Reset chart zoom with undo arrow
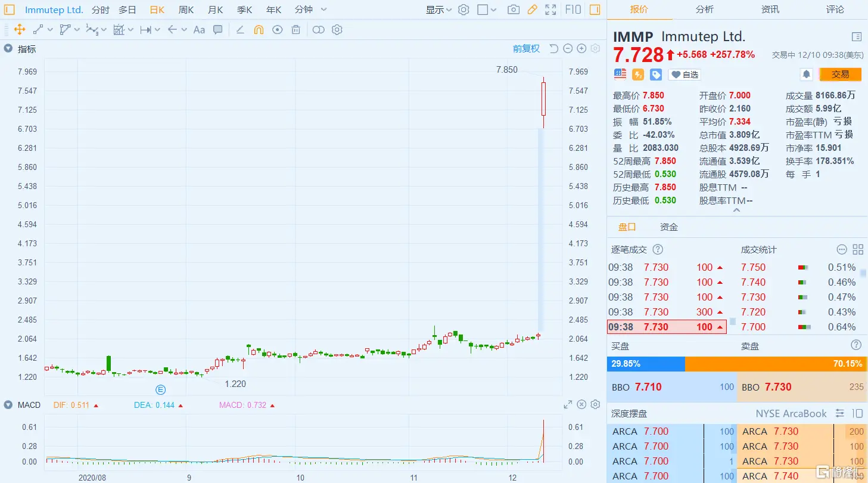Screen dimensions: 868x483 [x=553, y=49]
